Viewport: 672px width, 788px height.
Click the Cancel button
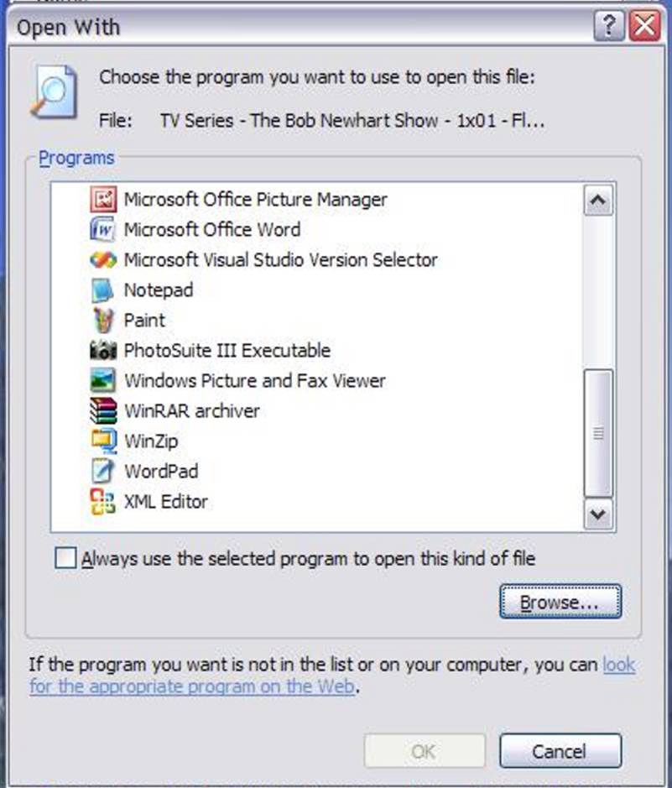560,751
